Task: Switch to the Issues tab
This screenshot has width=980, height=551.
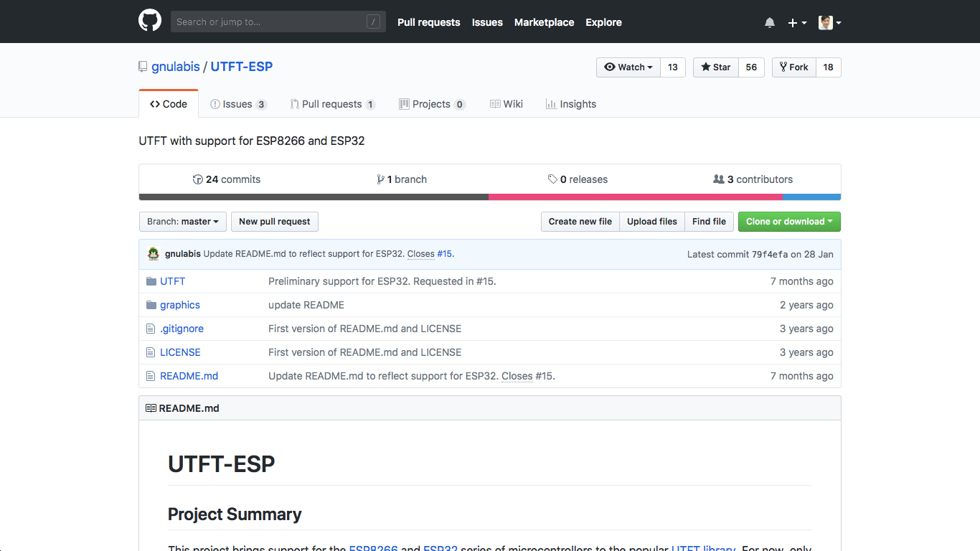Action: [237, 104]
